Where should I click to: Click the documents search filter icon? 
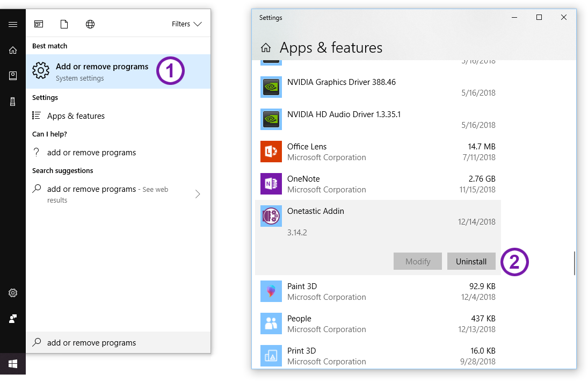tap(64, 24)
